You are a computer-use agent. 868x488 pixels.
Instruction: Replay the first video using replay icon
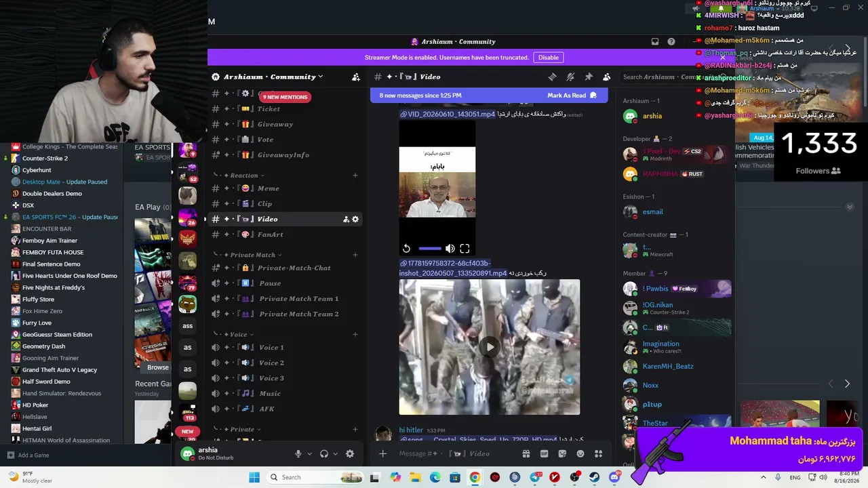click(x=406, y=249)
